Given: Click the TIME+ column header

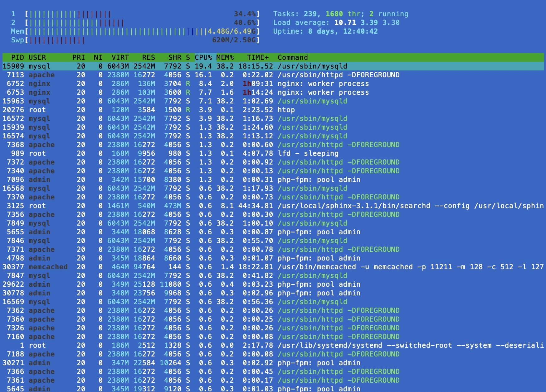Looking at the screenshot, I should [x=258, y=57].
